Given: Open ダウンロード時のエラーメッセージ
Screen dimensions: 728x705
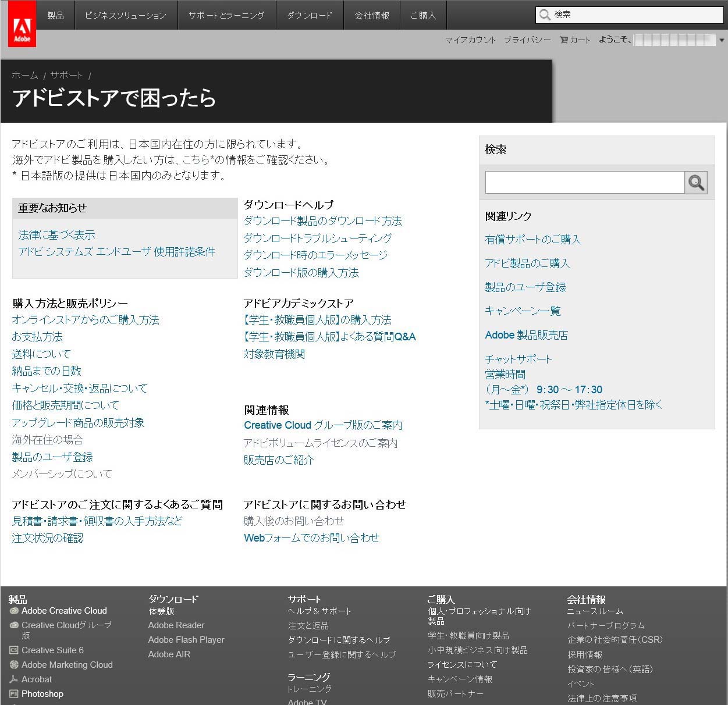Looking at the screenshot, I should click(315, 255).
